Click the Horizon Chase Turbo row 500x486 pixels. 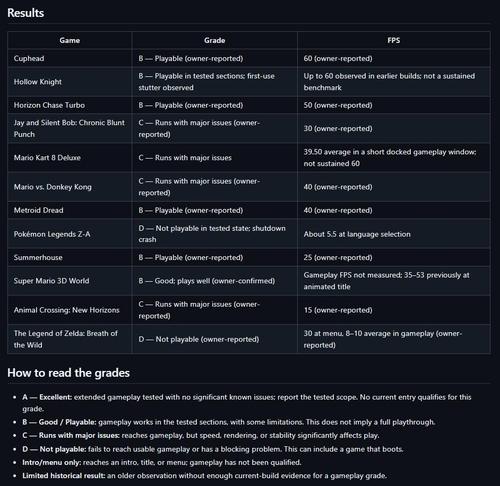pyautogui.click(x=249, y=105)
